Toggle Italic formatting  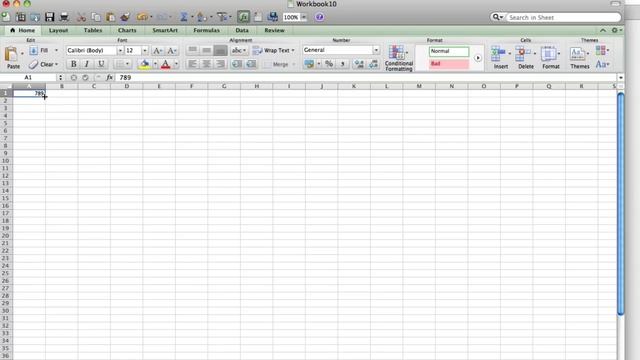point(87,64)
